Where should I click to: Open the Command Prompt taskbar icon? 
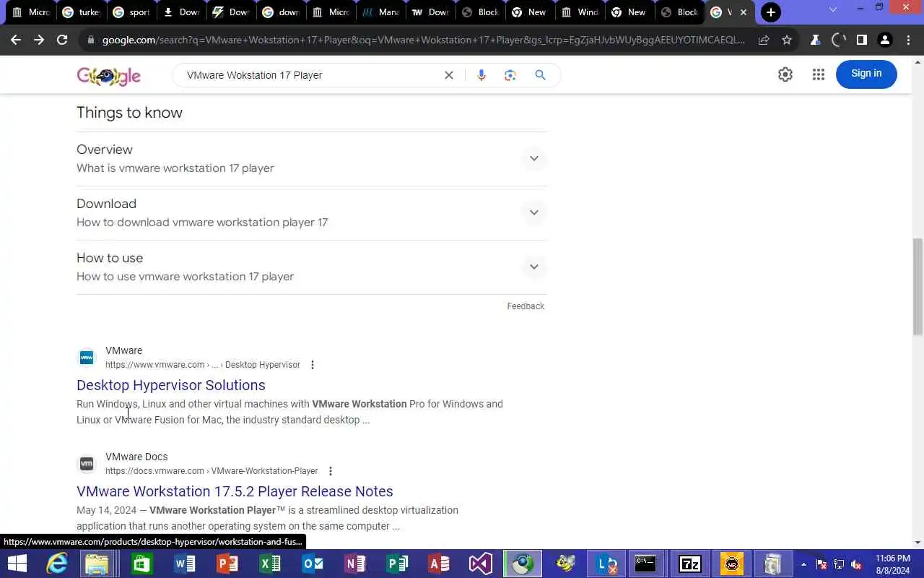pyautogui.click(x=645, y=564)
